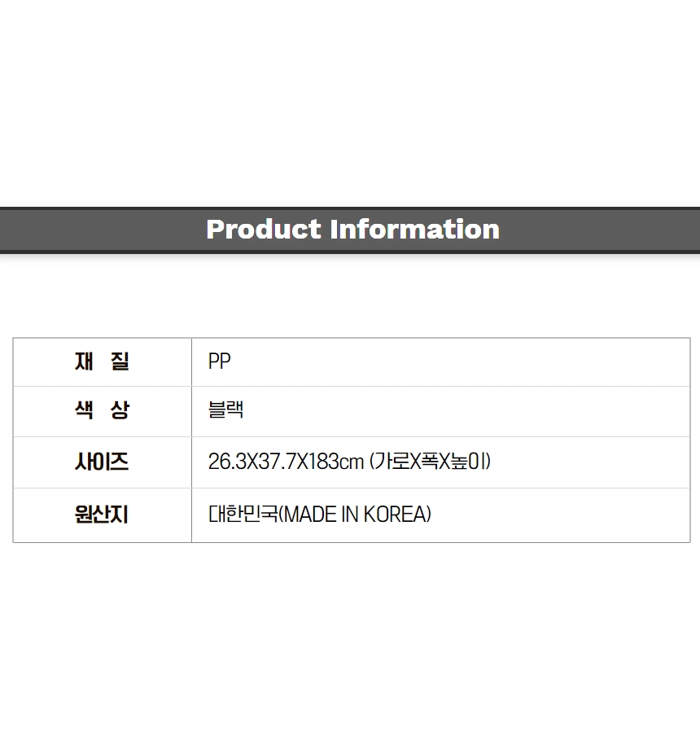Click the 색상 color label cell

click(103, 411)
